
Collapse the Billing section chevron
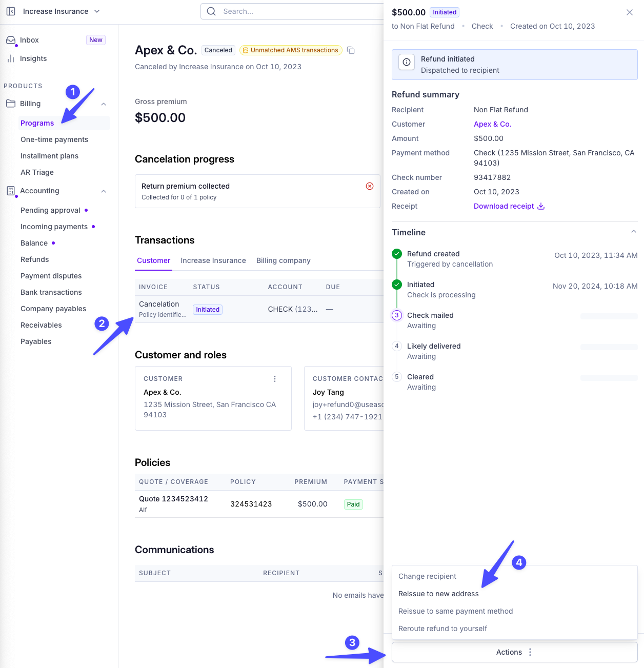click(x=104, y=104)
